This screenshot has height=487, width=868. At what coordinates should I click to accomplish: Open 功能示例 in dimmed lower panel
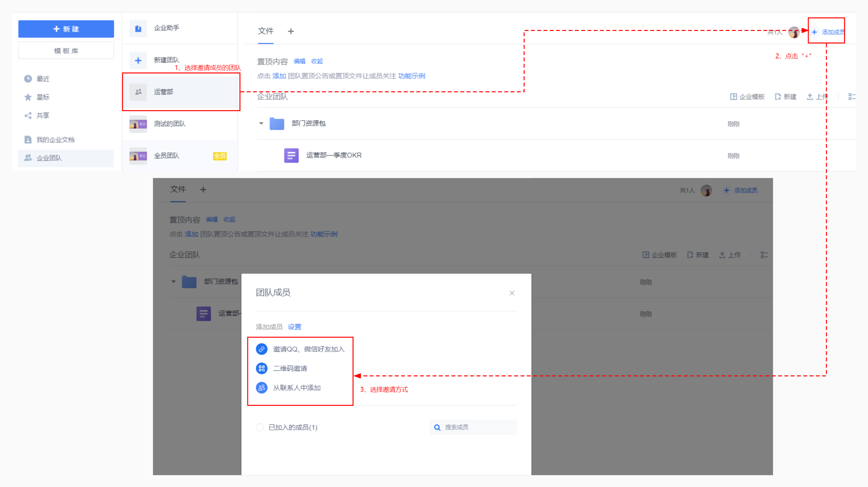(x=324, y=234)
